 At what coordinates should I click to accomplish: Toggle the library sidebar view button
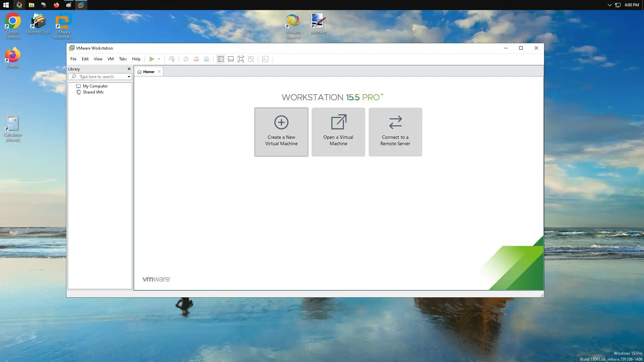220,59
